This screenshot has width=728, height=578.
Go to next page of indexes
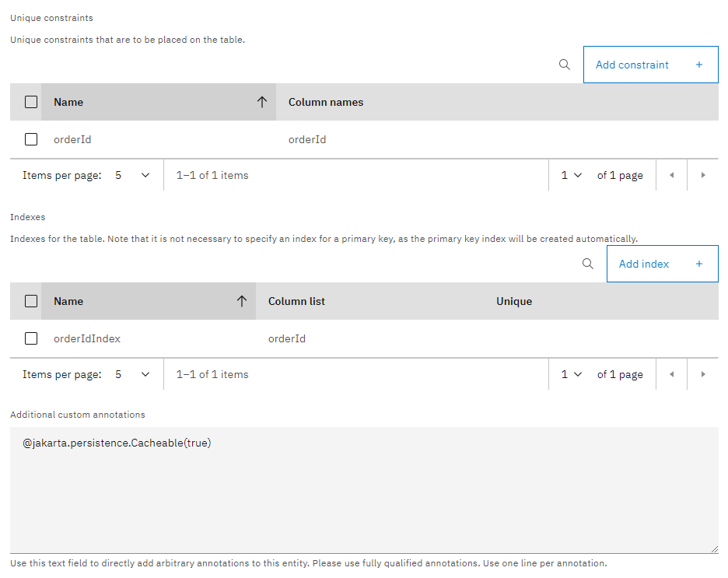point(703,374)
